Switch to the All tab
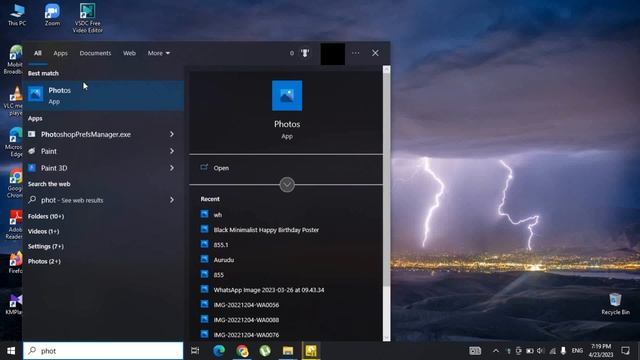Viewport: 640px width, 360px height. [38, 53]
